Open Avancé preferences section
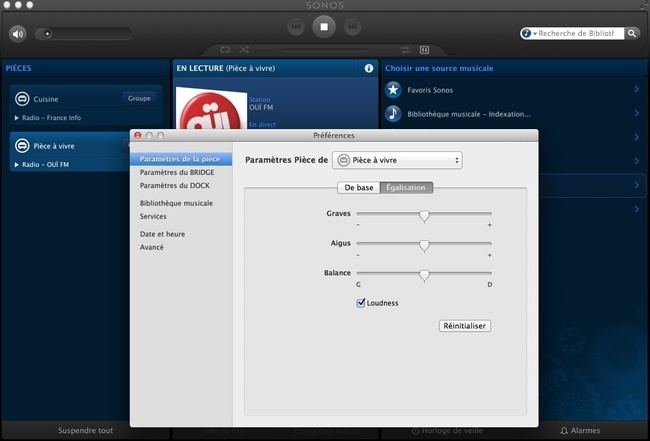Screen dimensions: 650x441 point(152,247)
